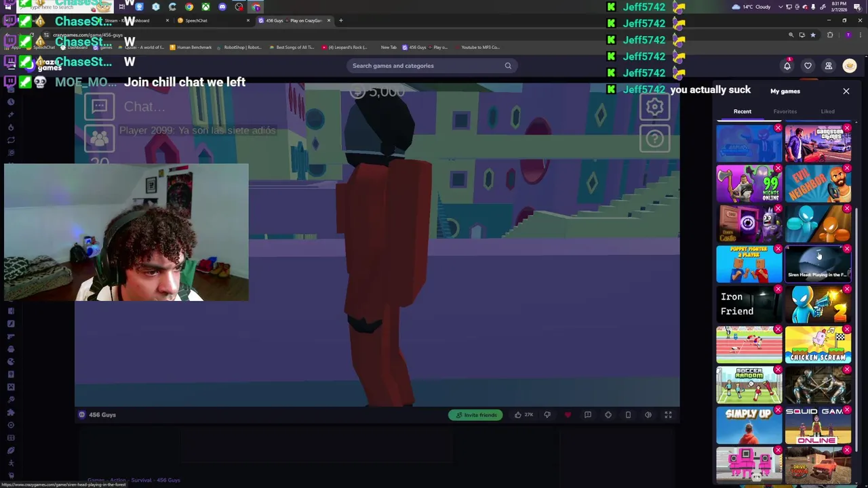
Task: Like the game with thumbs up
Action: [518, 415]
